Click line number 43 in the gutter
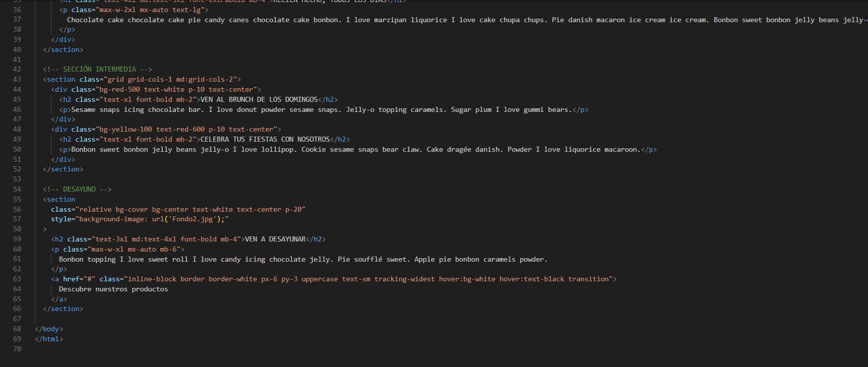Viewport: 868px width, 367px height. 17,79
